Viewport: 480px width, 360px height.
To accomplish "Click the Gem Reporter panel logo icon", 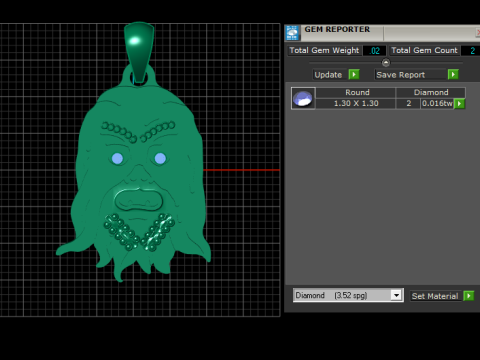I will tap(292, 33).
